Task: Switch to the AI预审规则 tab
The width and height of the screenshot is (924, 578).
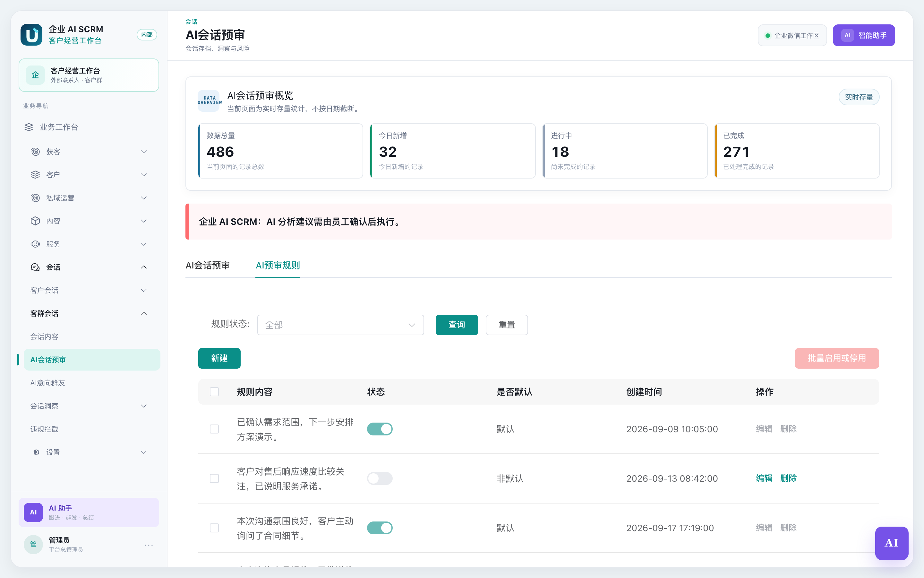Action: (278, 265)
